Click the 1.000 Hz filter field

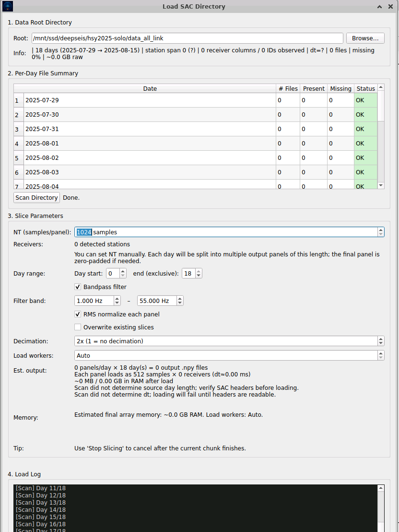94,301
